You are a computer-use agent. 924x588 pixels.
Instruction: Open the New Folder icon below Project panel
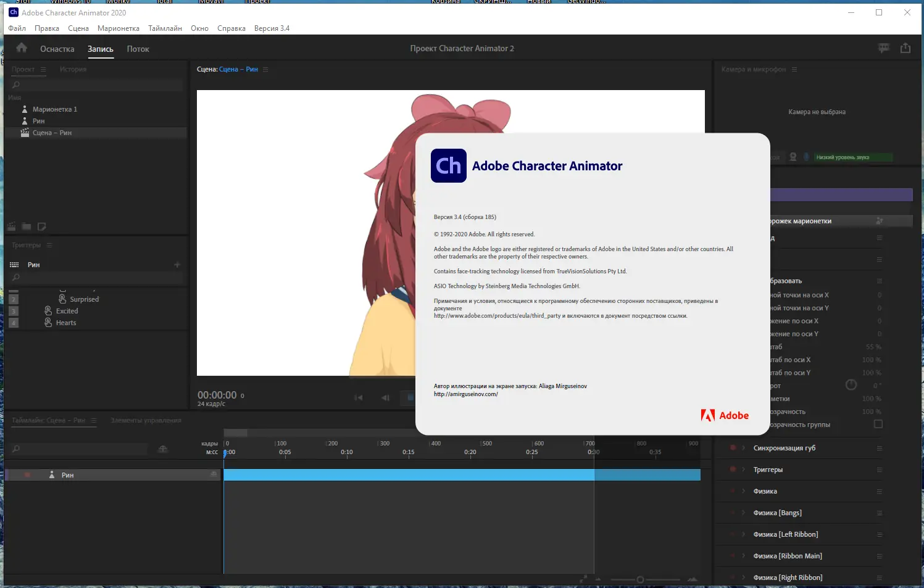(x=26, y=226)
